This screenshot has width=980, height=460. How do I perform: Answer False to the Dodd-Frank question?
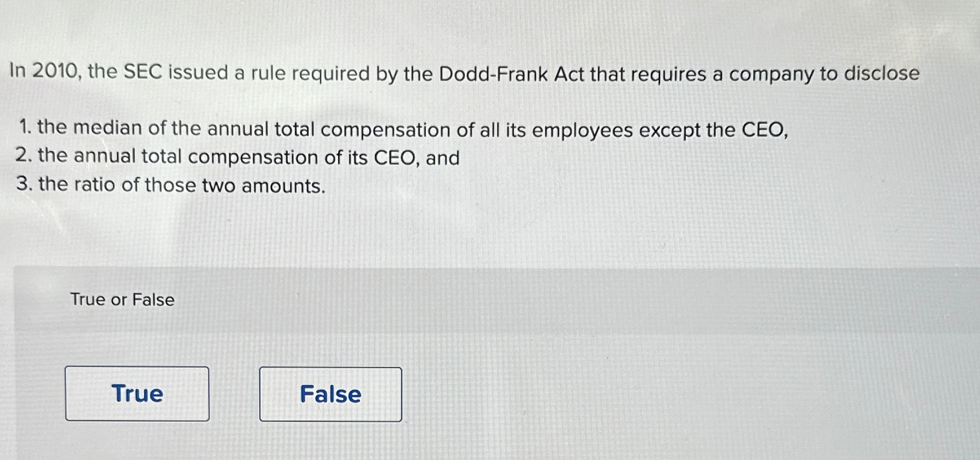tap(330, 394)
